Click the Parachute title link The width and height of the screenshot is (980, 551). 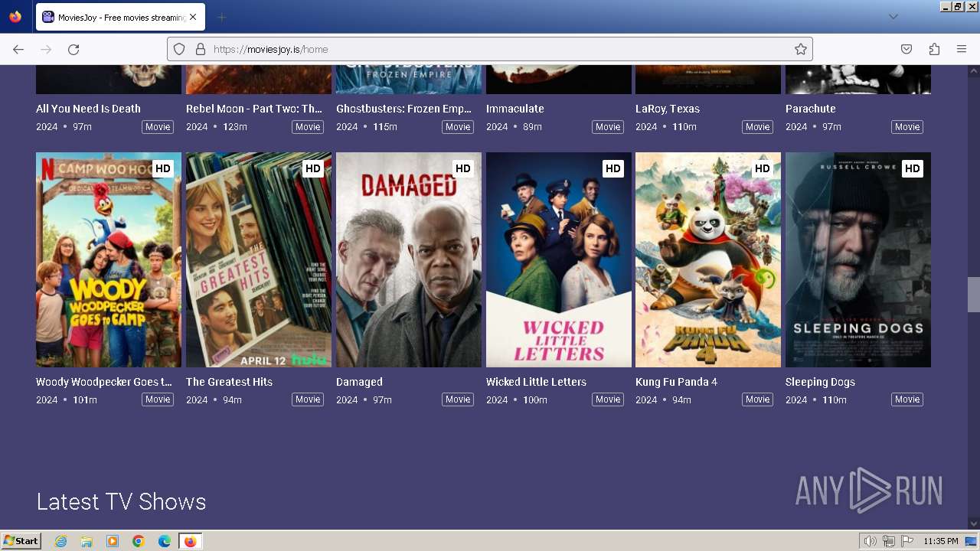811,109
